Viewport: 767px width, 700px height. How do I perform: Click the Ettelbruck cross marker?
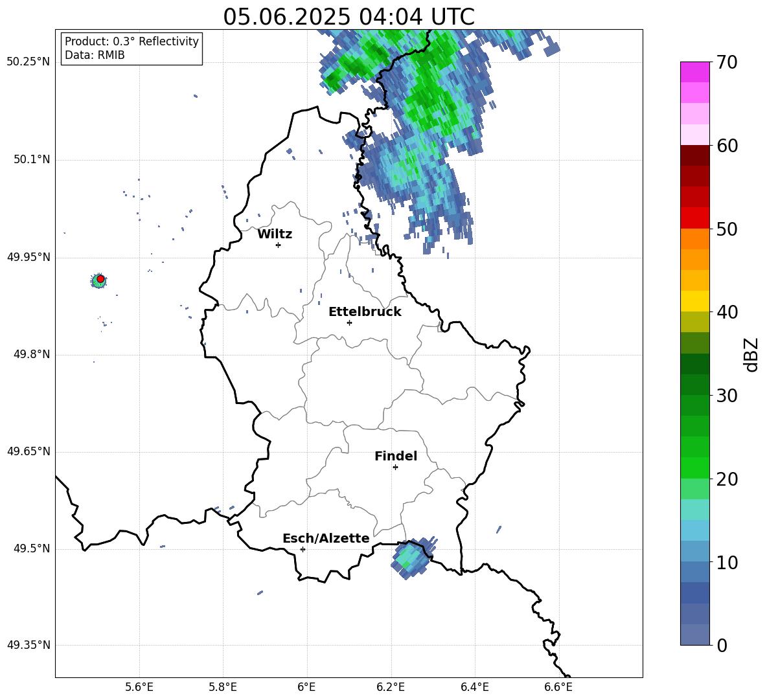coord(349,322)
